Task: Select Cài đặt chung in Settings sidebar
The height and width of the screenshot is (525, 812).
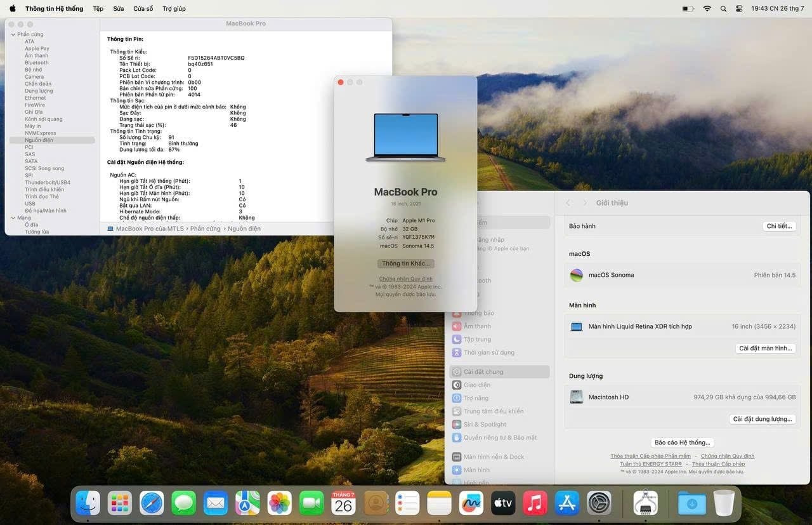Action: 499,372
